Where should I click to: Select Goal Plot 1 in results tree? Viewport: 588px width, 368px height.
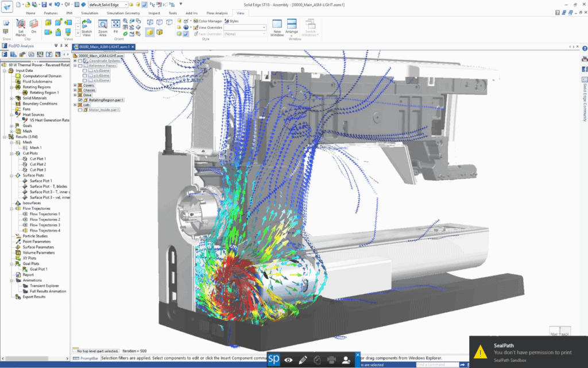click(38, 269)
